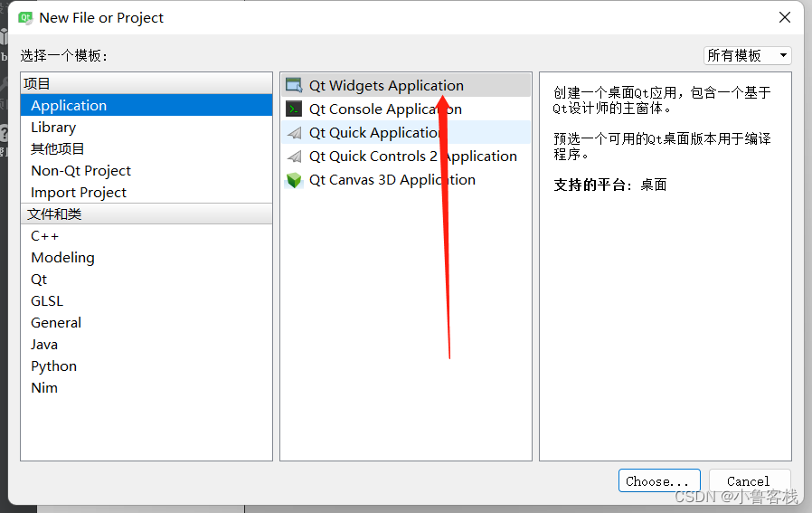Click the Qt logo in the dialog title bar

pyautogui.click(x=25, y=17)
